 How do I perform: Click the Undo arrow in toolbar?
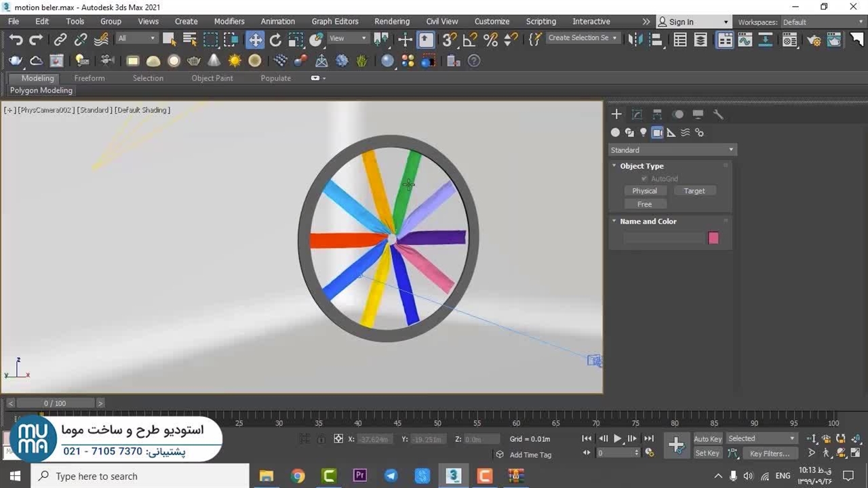16,40
